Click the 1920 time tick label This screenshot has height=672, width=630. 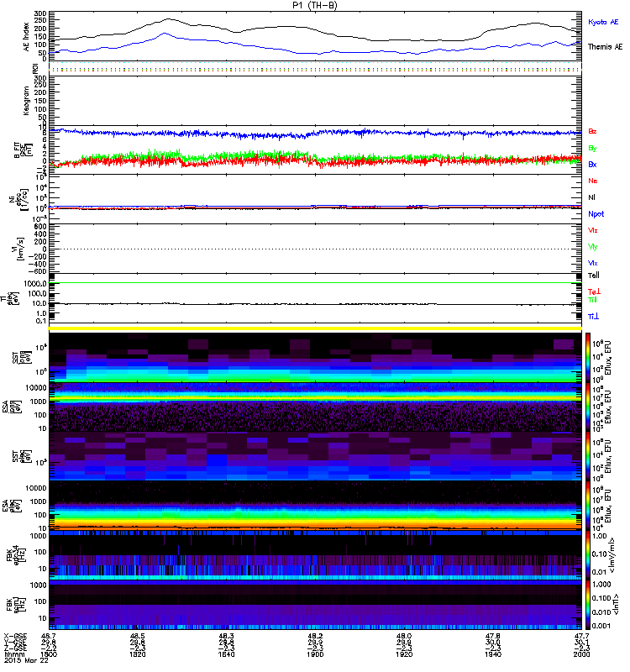click(404, 654)
